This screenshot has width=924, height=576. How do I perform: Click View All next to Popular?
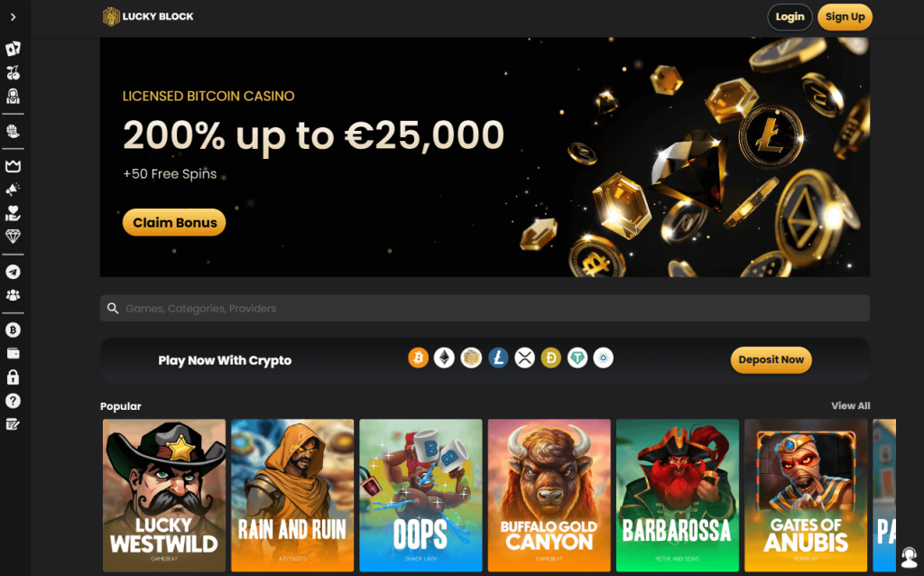(x=850, y=405)
